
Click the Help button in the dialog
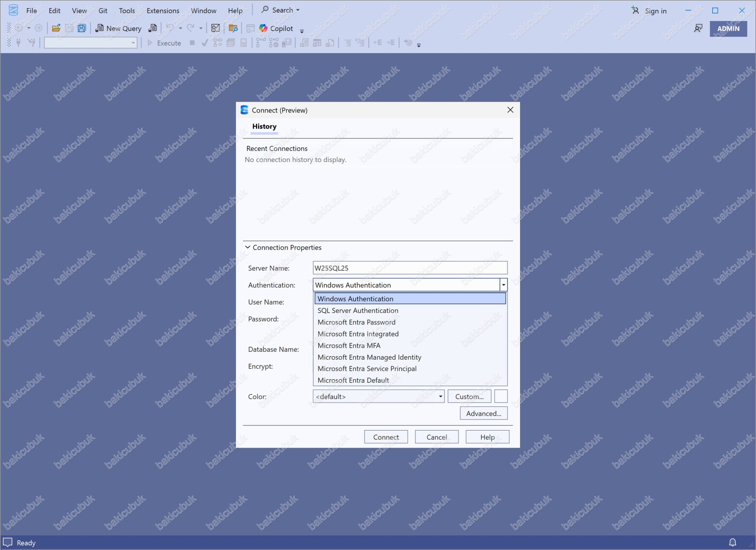(487, 437)
